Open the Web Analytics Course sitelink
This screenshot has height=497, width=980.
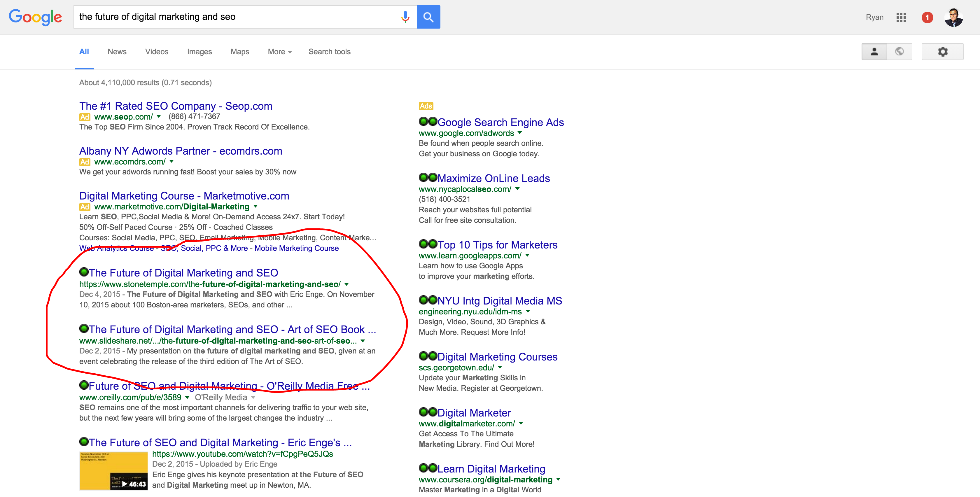coord(116,248)
